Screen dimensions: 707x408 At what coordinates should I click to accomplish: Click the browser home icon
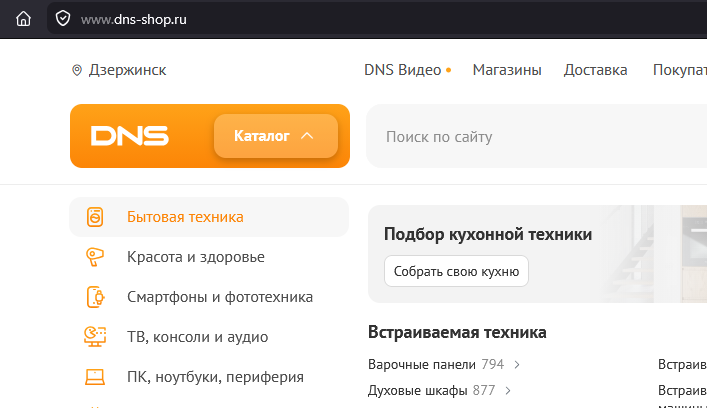coord(23,19)
